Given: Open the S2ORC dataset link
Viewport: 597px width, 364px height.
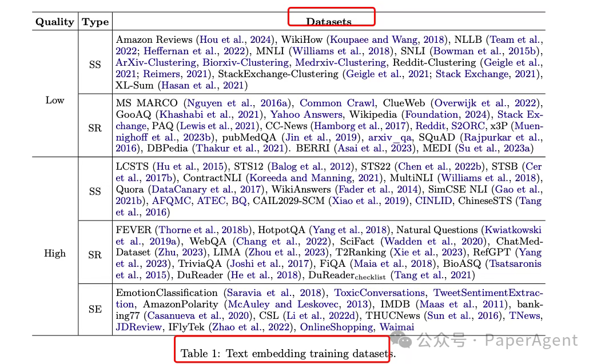Looking at the screenshot, I should pos(468,126).
